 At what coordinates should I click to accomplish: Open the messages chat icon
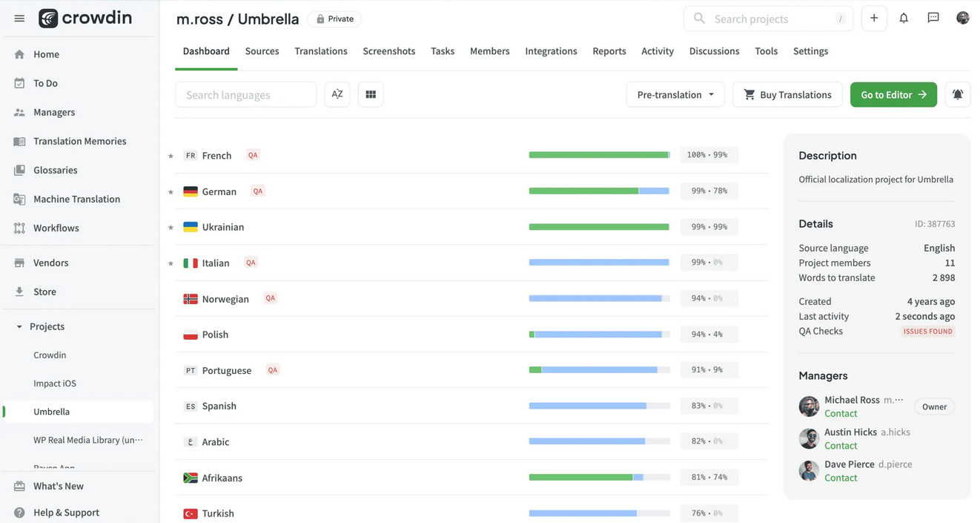click(933, 19)
